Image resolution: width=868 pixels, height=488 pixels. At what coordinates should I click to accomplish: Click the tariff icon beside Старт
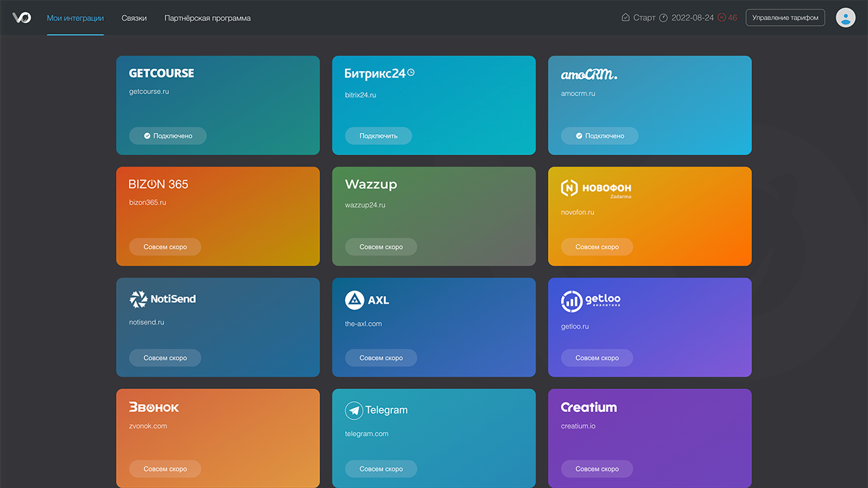(x=625, y=18)
